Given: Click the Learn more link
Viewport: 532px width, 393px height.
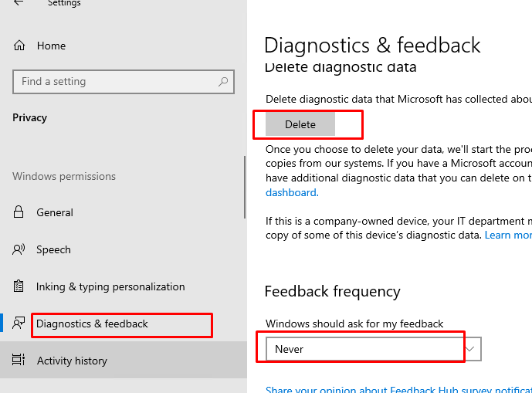Looking at the screenshot, I should pos(508,235).
